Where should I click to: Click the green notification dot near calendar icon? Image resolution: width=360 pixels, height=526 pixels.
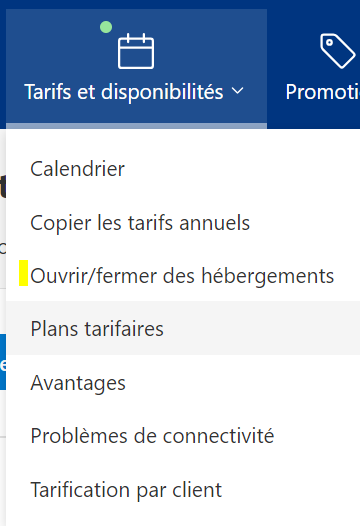click(x=106, y=27)
